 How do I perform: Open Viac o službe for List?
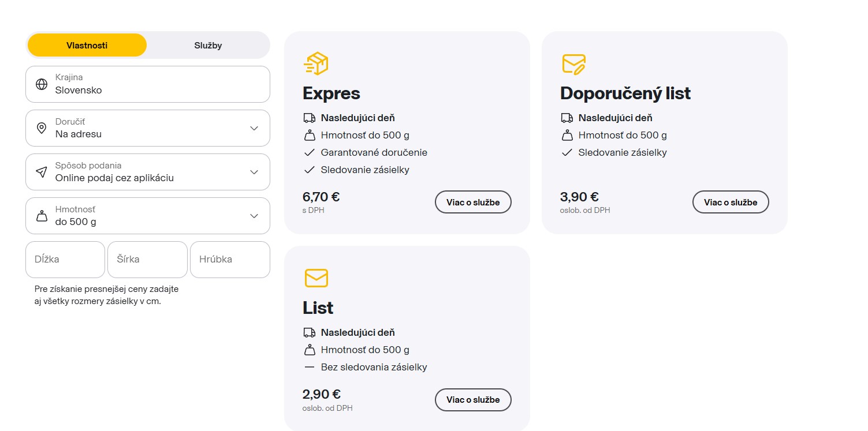472,399
